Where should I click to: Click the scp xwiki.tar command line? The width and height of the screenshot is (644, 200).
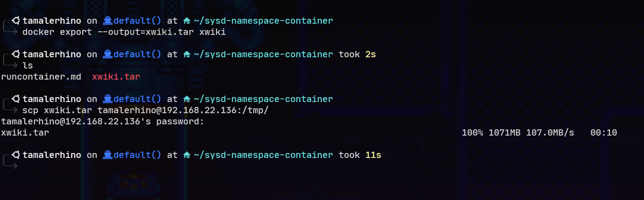(x=145, y=111)
